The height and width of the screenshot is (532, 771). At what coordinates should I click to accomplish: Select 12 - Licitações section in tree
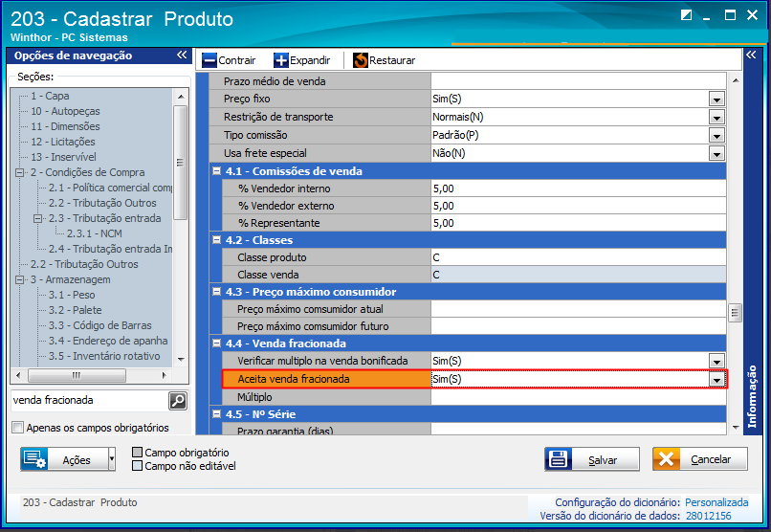(63, 142)
